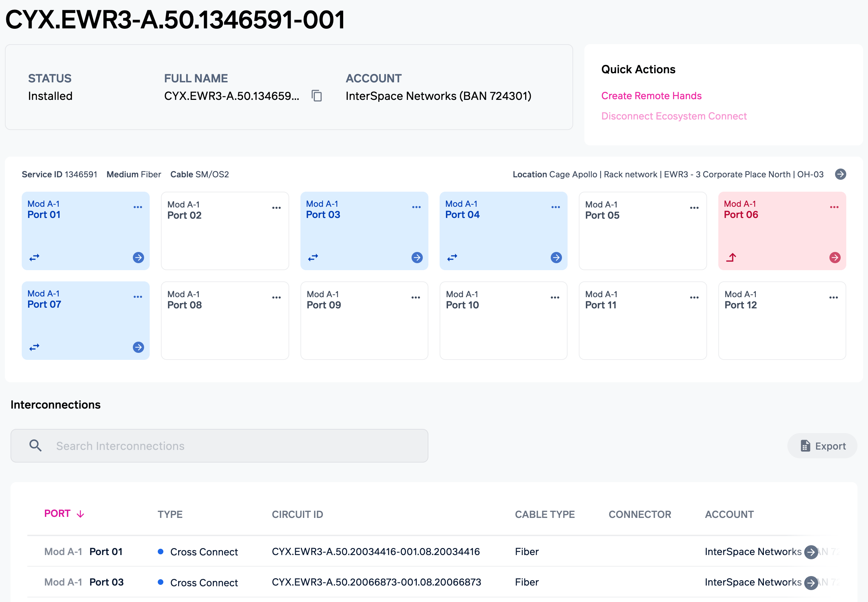The image size is (868, 602).
Task: Expand Port 05 more options menu
Action: click(694, 208)
